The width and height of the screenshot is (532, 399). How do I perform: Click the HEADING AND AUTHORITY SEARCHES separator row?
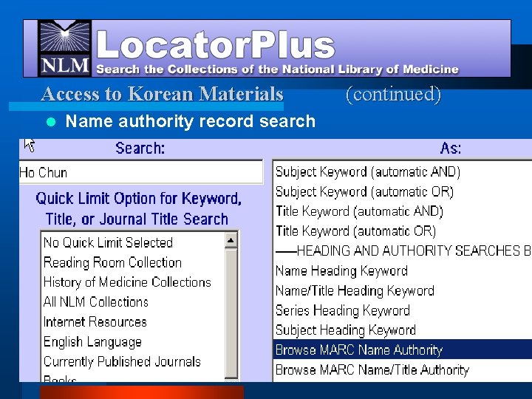(403, 250)
